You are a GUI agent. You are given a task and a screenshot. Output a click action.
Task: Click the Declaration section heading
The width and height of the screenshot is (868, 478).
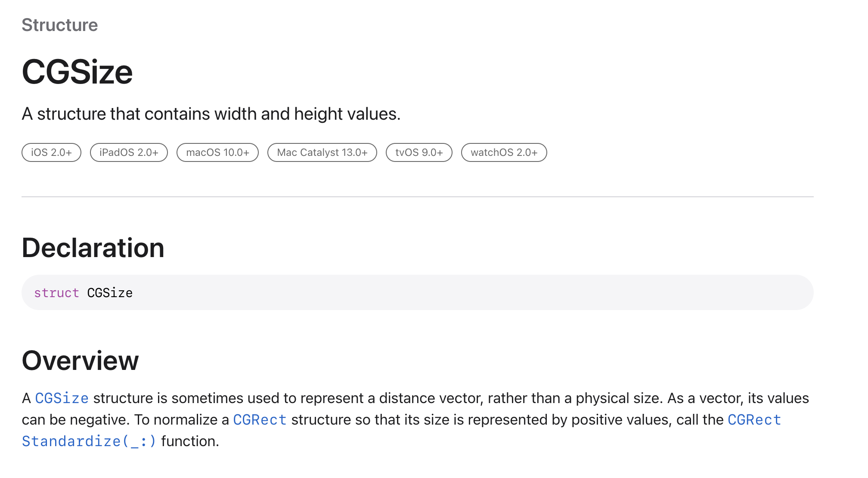coord(93,248)
